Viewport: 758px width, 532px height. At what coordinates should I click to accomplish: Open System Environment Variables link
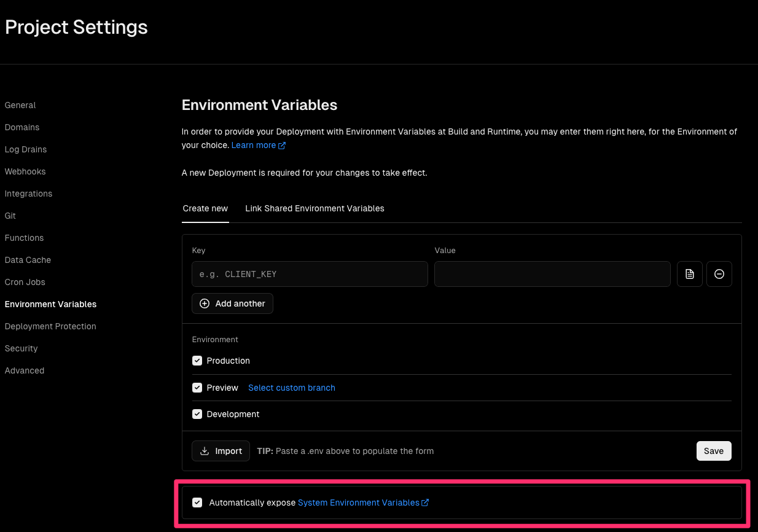(x=359, y=503)
